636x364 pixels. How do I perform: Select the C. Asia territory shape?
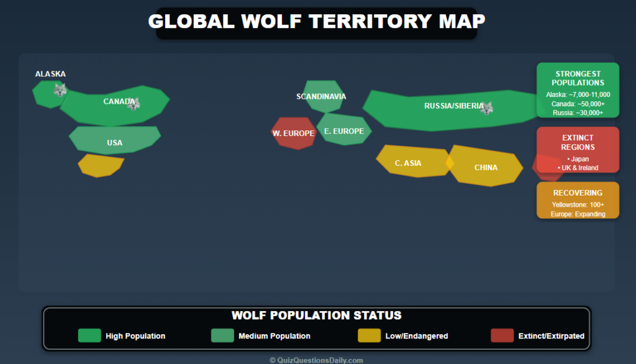point(410,162)
